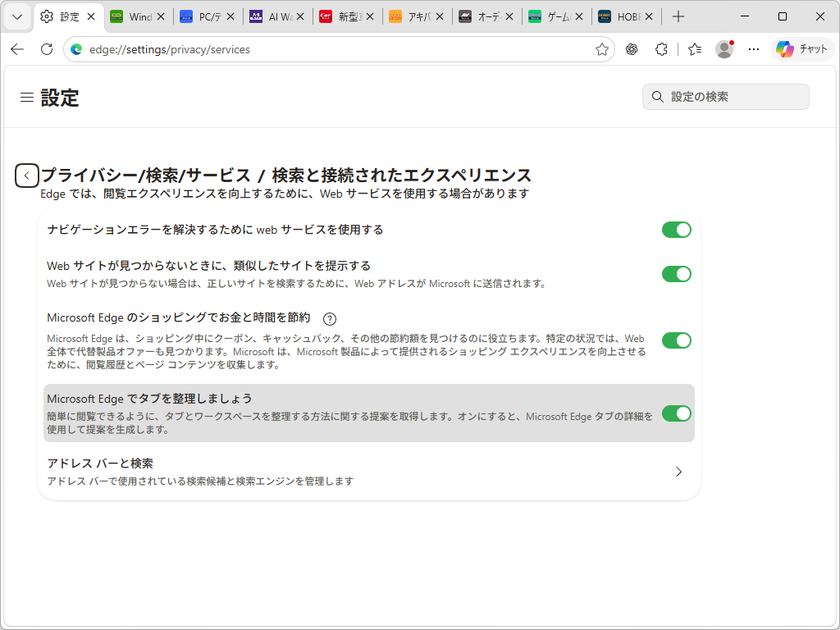Screen dimensions: 840x630
Task: Open the Extensions puzzle icon
Action: coord(661,49)
